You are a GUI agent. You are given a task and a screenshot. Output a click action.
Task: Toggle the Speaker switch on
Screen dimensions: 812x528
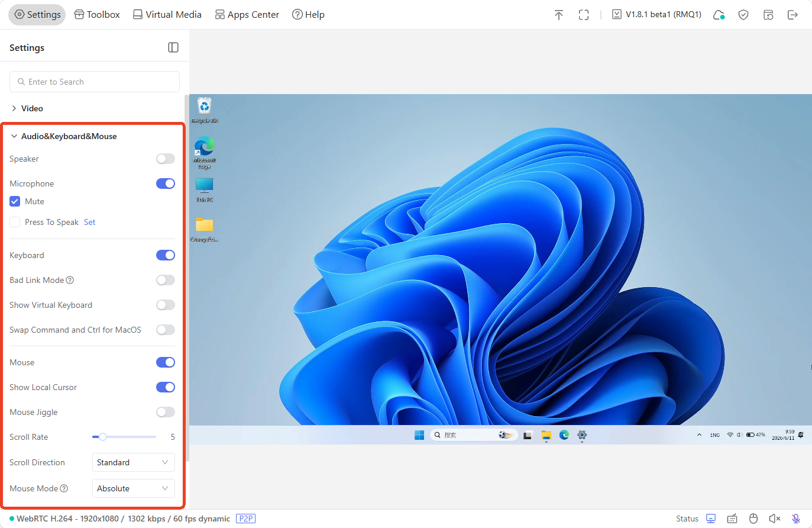click(166, 159)
